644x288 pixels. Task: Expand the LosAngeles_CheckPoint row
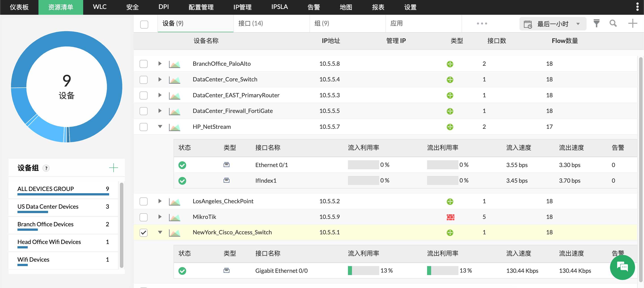[x=160, y=201]
